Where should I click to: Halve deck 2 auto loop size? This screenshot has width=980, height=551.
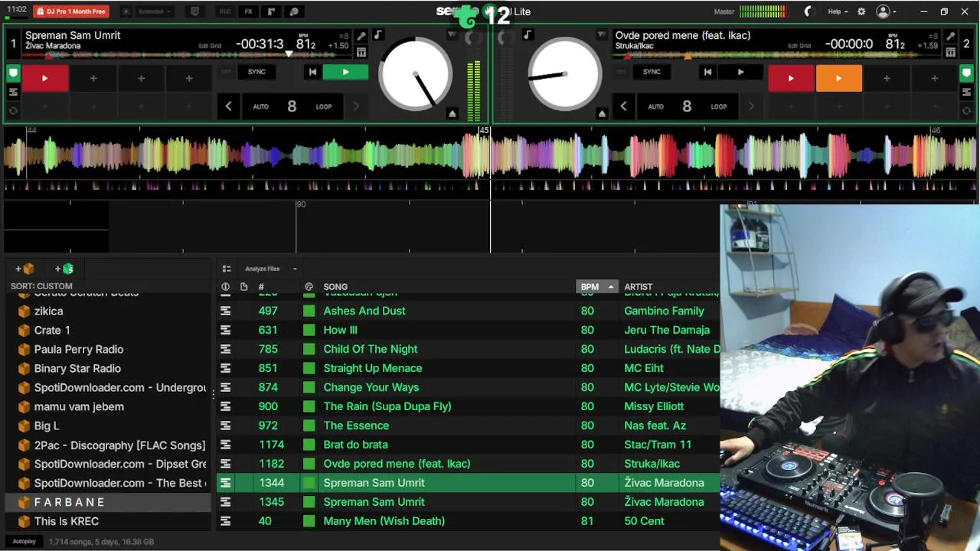[623, 106]
